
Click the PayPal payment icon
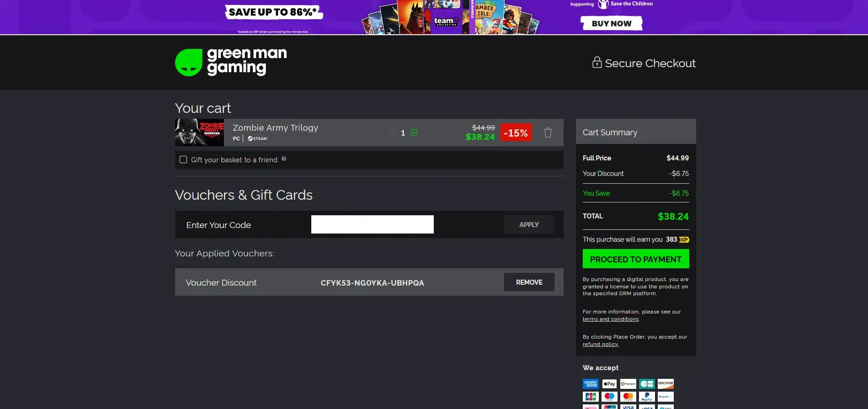tap(647, 397)
